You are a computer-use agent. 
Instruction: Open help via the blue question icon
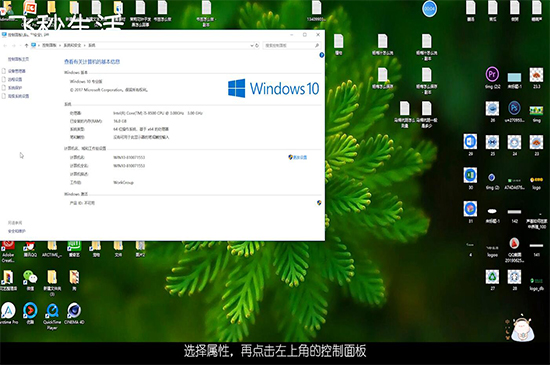[322, 55]
